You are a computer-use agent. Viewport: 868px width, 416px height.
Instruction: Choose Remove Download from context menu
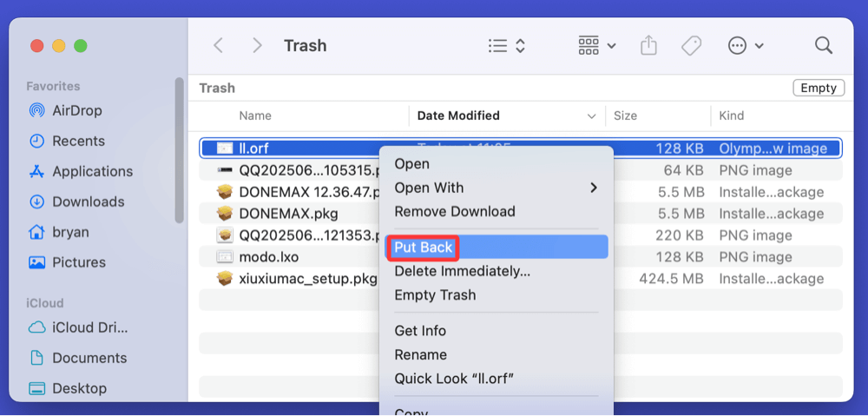pos(496,212)
